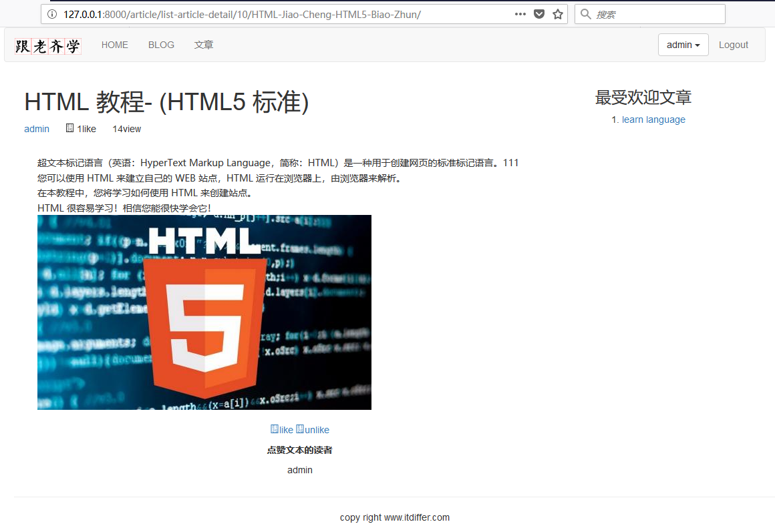Click the article title HTML 教程- (HTML5 标准)
This screenshot has width=775, height=532.
pos(166,102)
